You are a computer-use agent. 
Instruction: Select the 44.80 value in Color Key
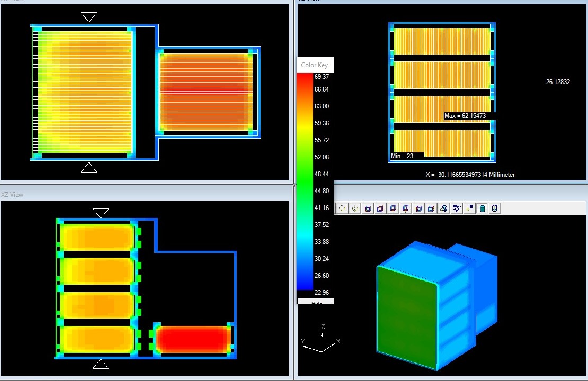(322, 190)
